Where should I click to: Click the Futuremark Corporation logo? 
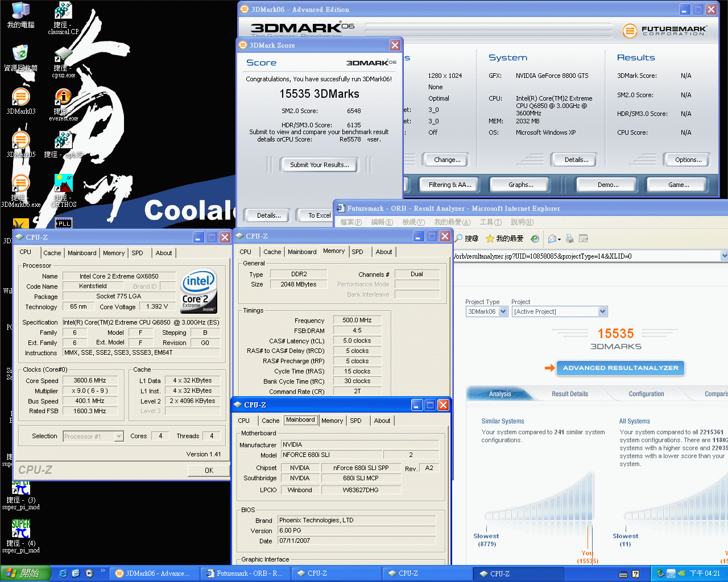pos(665,30)
